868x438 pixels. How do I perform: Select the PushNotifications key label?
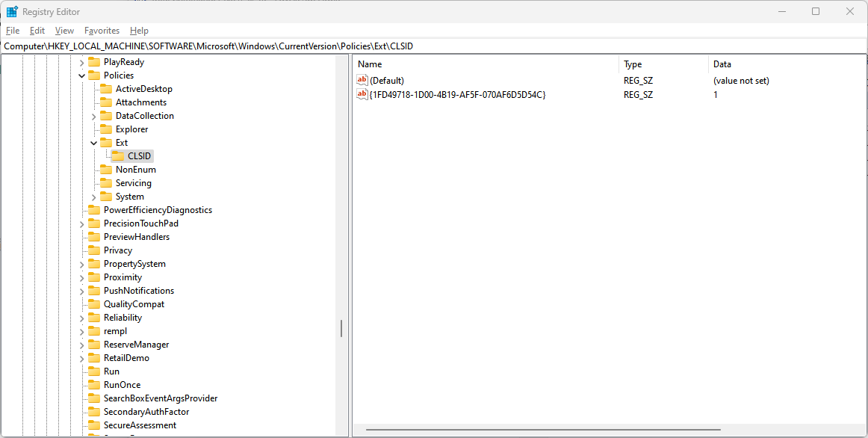pyautogui.click(x=139, y=291)
